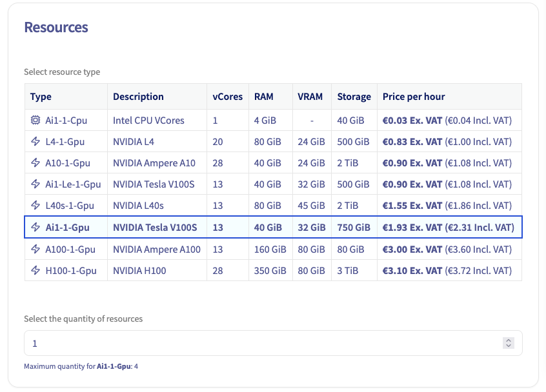Click the Type column header
This screenshot has height=392, width=546.
click(41, 97)
